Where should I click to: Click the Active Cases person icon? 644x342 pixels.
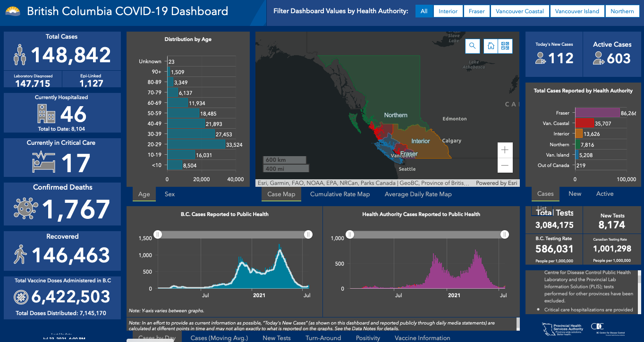600,58
